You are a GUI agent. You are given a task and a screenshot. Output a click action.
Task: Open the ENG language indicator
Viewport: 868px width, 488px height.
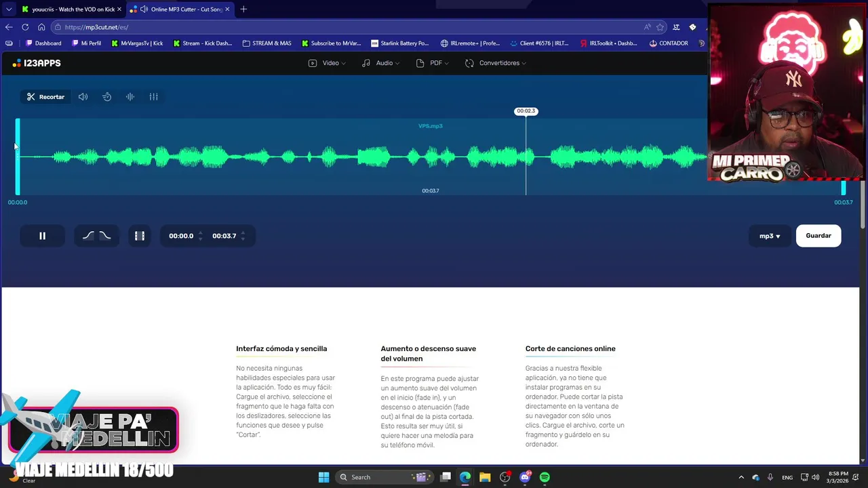787,477
